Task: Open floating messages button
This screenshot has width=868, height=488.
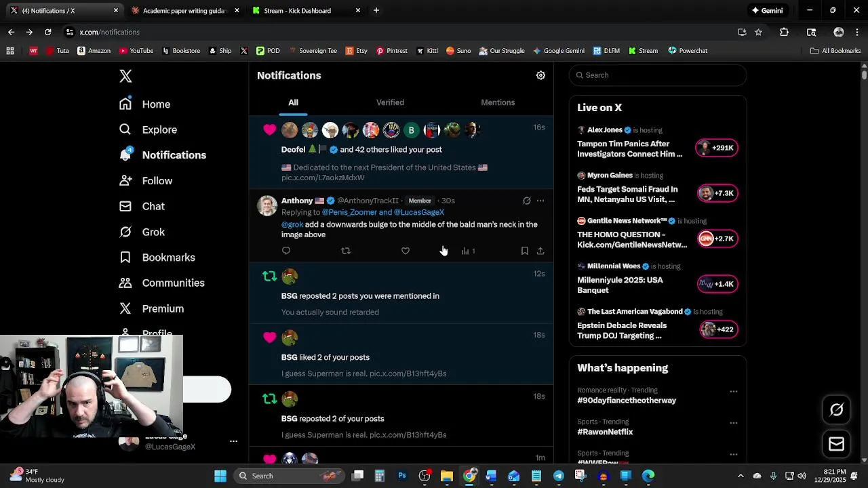Action: pyautogui.click(x=836, y=444)
